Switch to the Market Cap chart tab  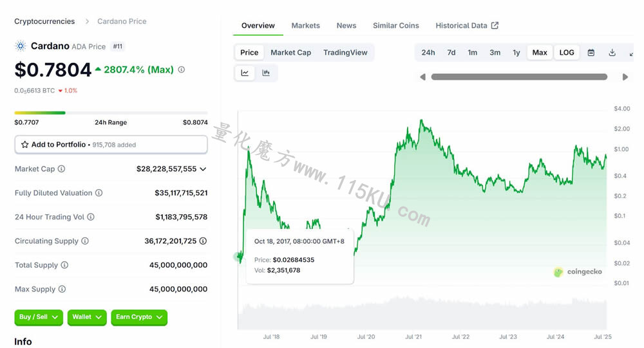[291, 53]
